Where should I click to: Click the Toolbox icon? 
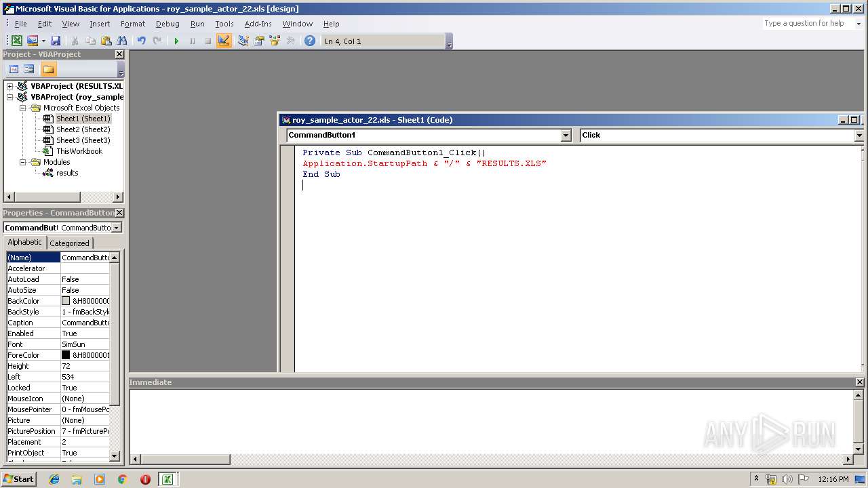pos(290,41)
